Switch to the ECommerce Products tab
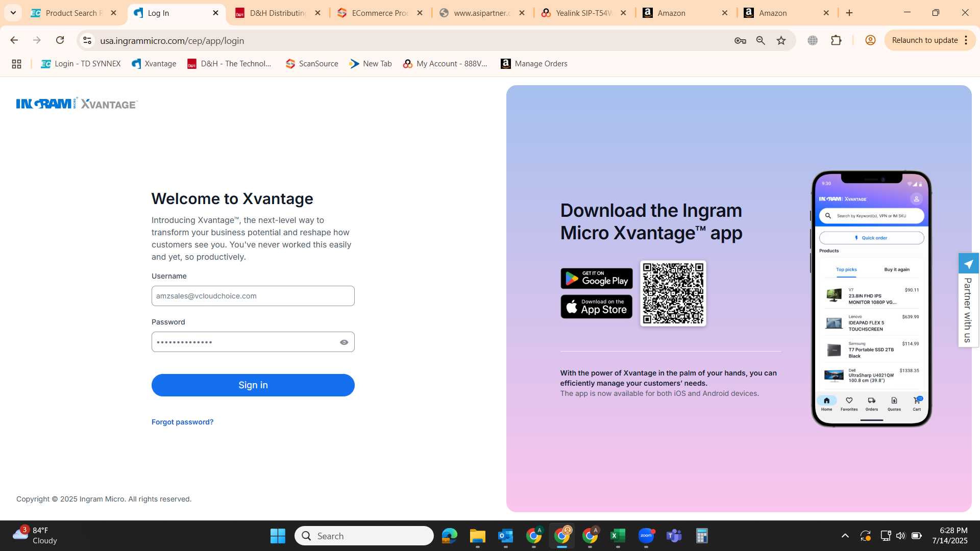 coord(380,13)
